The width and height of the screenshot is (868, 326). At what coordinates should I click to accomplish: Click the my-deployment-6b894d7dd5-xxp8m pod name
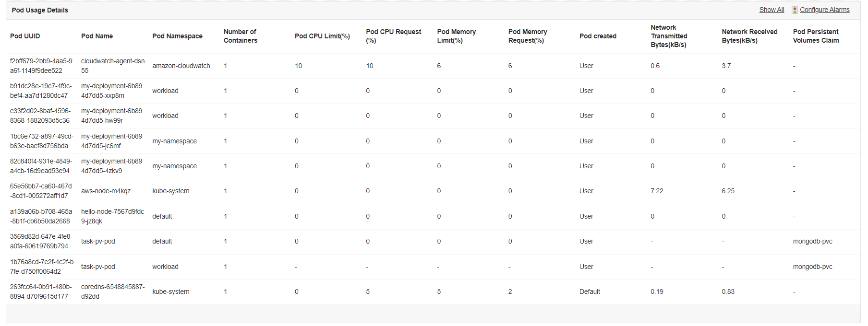[111, 91]
